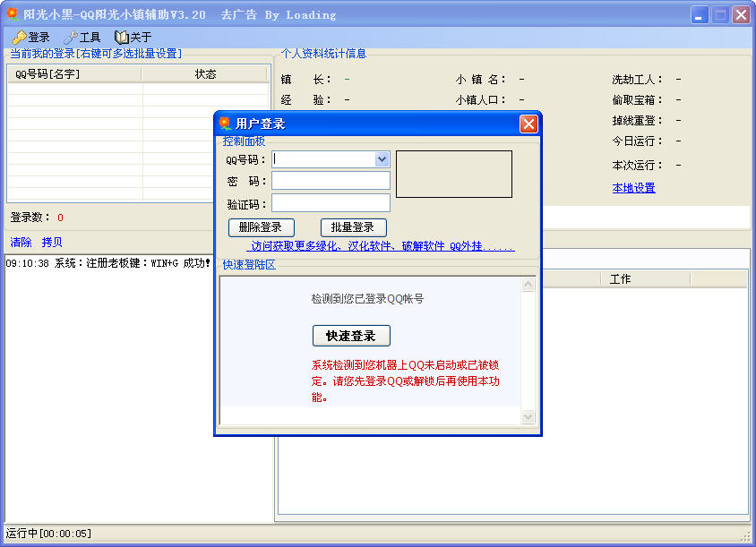
Task: Click the 登录数 count value 0
Action: (60, 218)
